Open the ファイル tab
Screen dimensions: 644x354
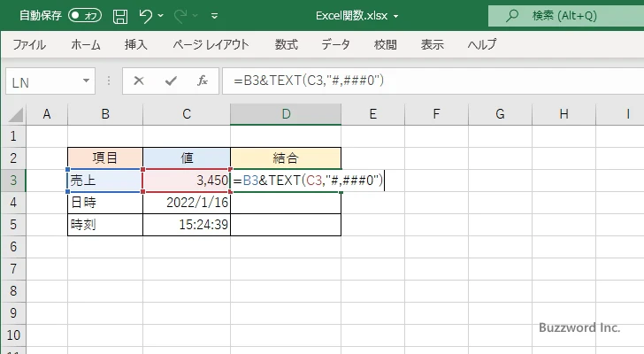click(x=29, y=44)
